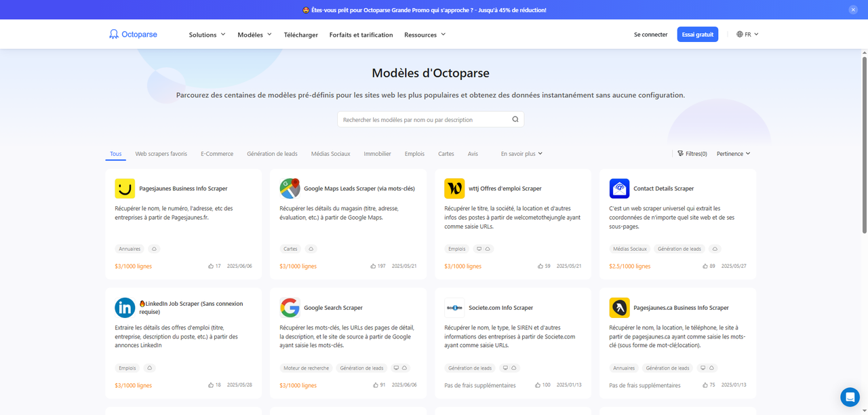Select the Emplois tab

point(414,154)
